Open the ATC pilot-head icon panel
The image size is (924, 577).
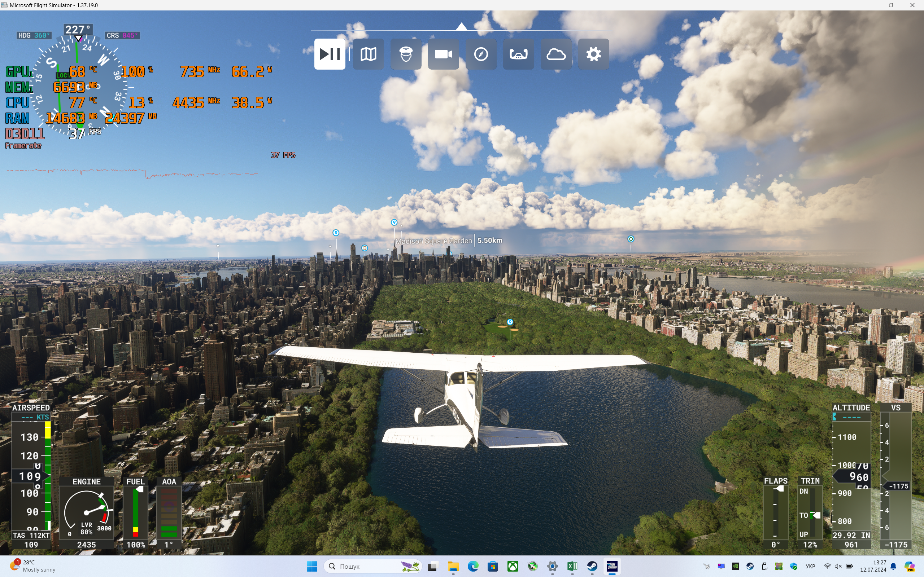coord(406,54)
